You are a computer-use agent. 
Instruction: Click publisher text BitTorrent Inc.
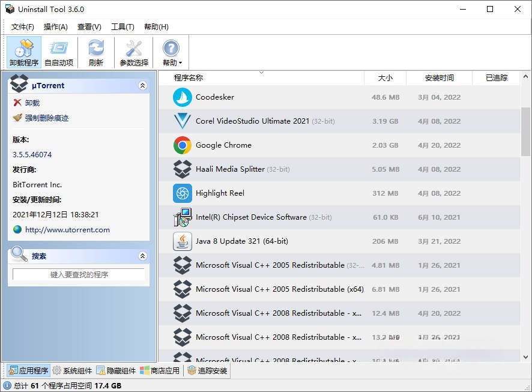[x=37, y=185]
